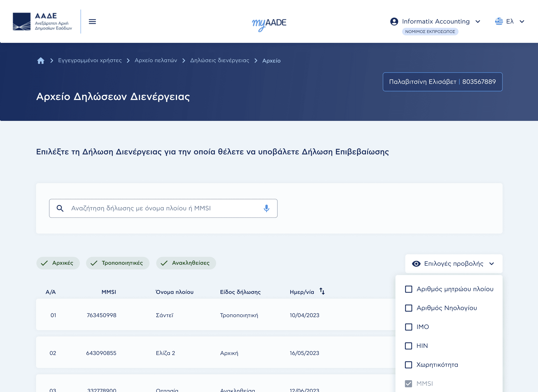Click the search magnifier icon

click(x=60, y=208)
